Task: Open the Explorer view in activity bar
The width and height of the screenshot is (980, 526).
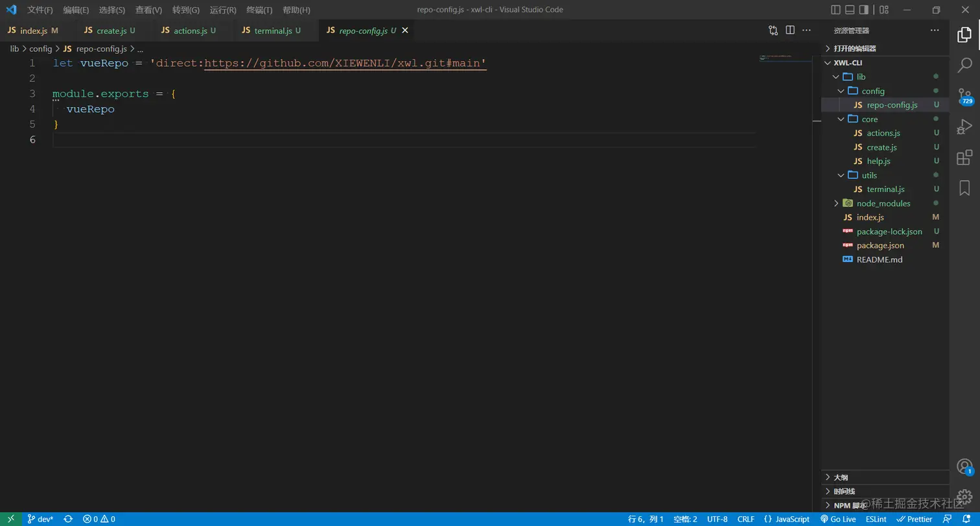Action: point(964,34)
